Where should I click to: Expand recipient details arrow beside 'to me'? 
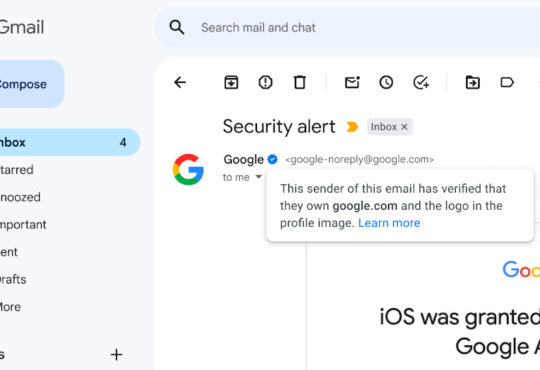click(x=258, y=177)
